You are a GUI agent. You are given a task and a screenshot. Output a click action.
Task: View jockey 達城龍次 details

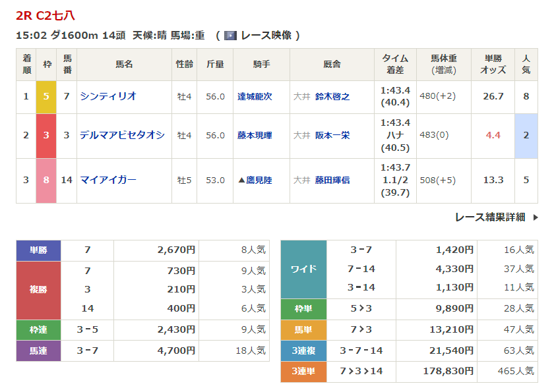pos(255,96)
